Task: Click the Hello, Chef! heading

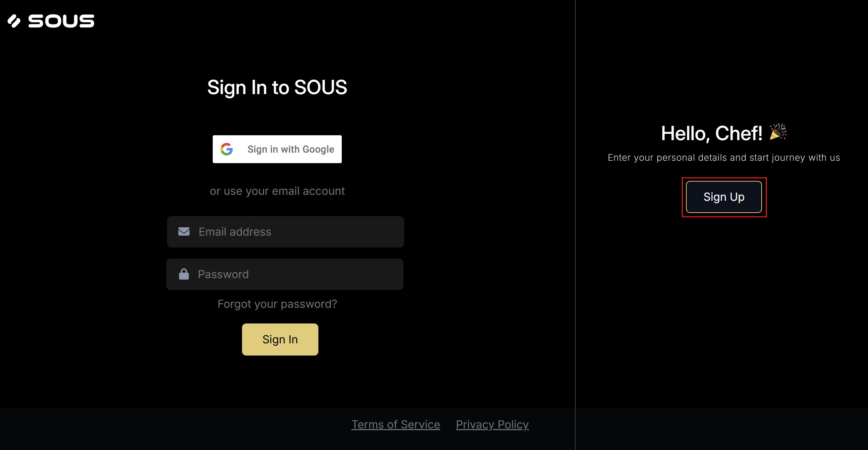Action: 712,133
